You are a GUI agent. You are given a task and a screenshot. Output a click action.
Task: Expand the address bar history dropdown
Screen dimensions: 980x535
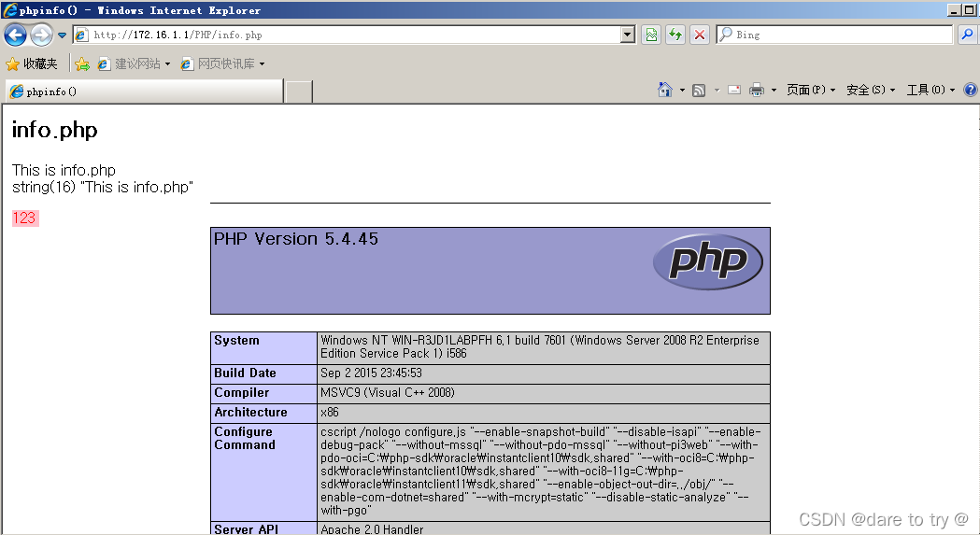point(628,35)
